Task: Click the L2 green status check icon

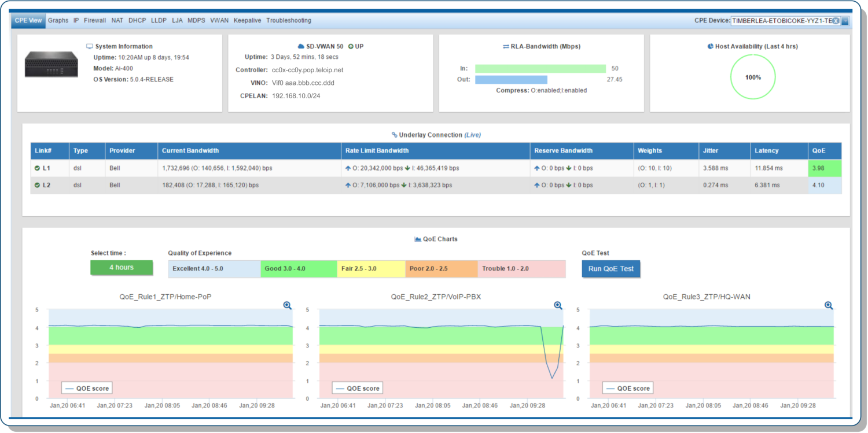Action: click(x=38, y=185)
